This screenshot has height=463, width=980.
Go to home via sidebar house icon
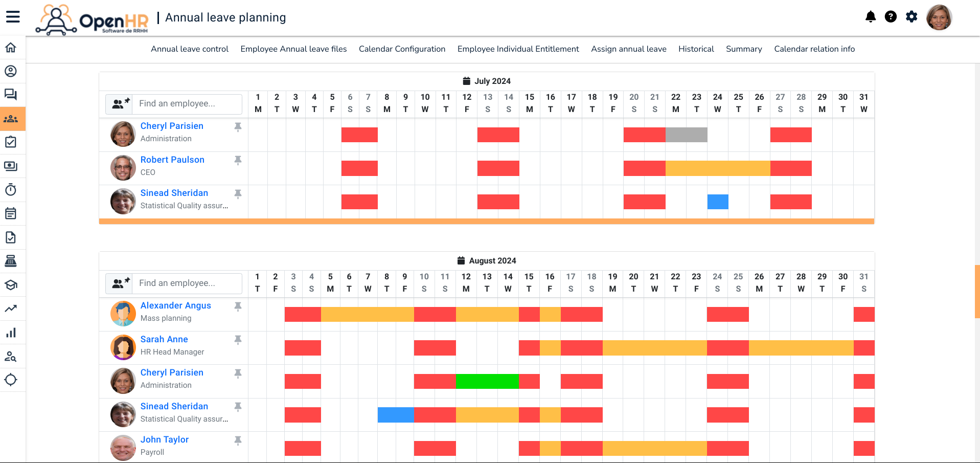11,48
